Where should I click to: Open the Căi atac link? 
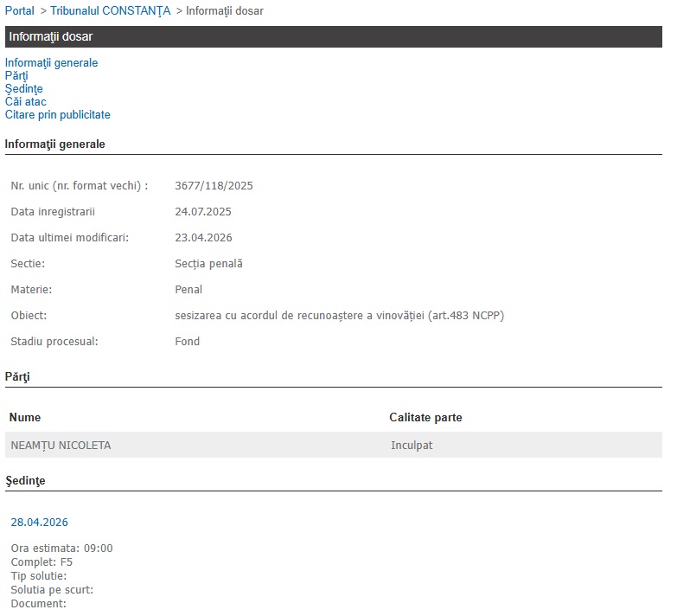25,102
